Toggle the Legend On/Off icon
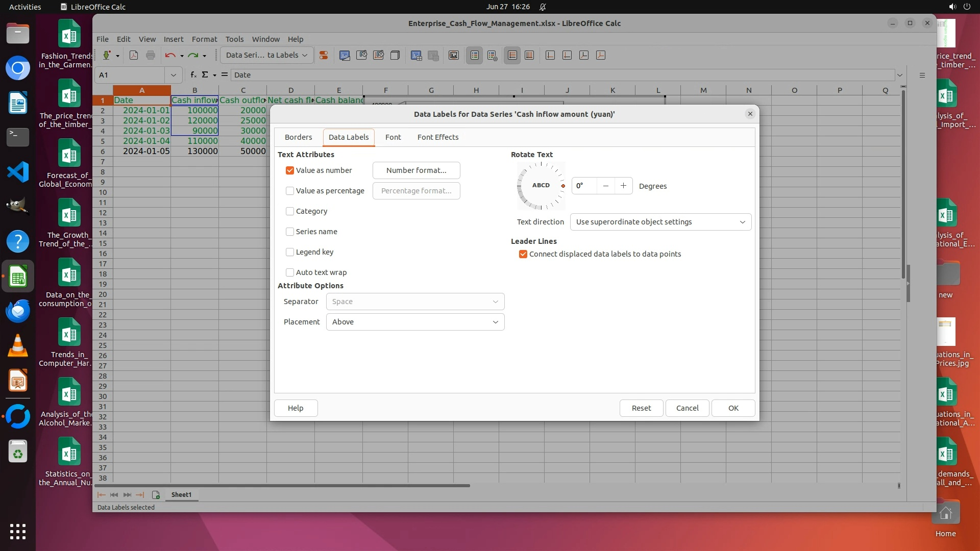The width and height of the screenshot is (980, 551). click(475, 55)
